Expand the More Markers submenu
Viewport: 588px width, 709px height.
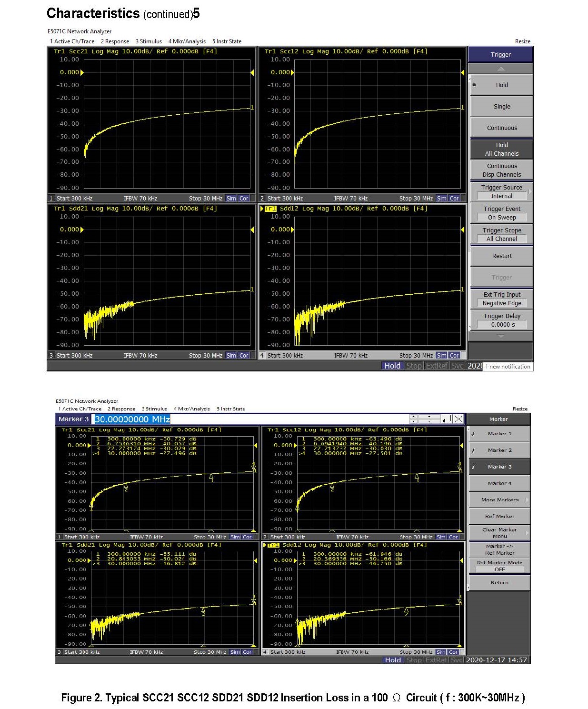[x=499, y=500]
